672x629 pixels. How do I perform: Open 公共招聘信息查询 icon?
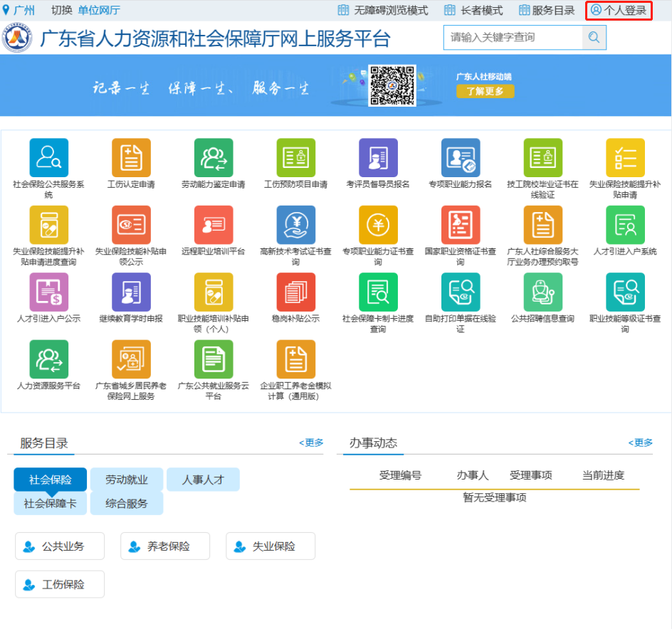[x=542, y=292]
